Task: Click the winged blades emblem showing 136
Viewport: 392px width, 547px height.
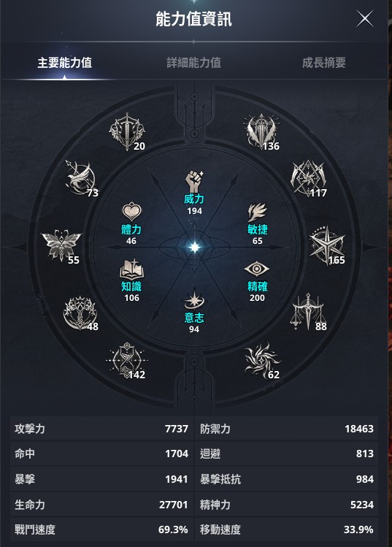Action: coord(261,131)
